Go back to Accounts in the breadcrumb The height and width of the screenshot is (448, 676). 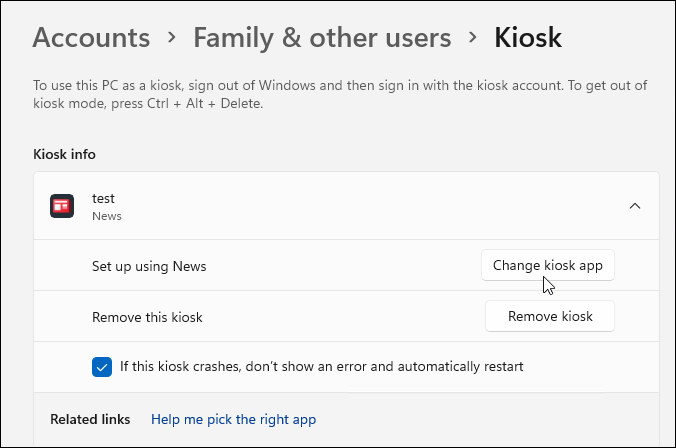tap(91, 39)
